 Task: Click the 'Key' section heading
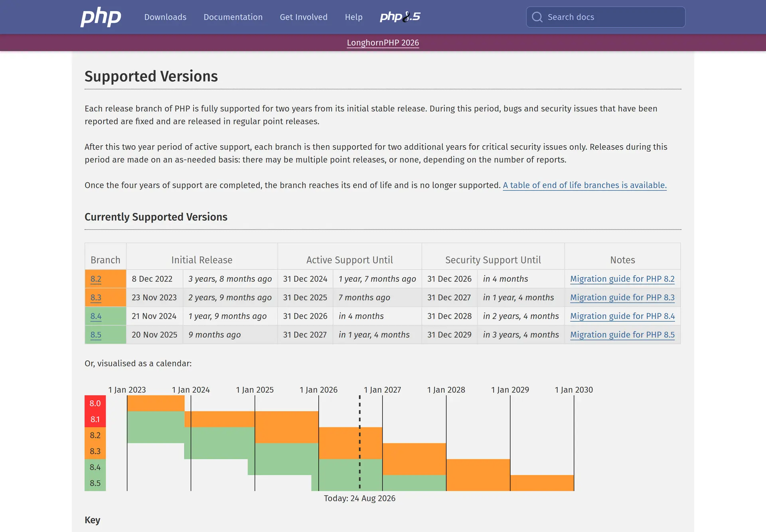(92, 520)
